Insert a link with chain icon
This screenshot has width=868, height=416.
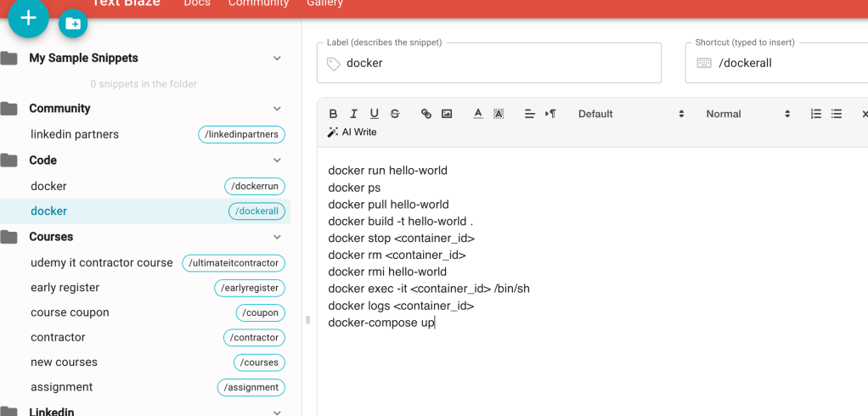(426, 114)
